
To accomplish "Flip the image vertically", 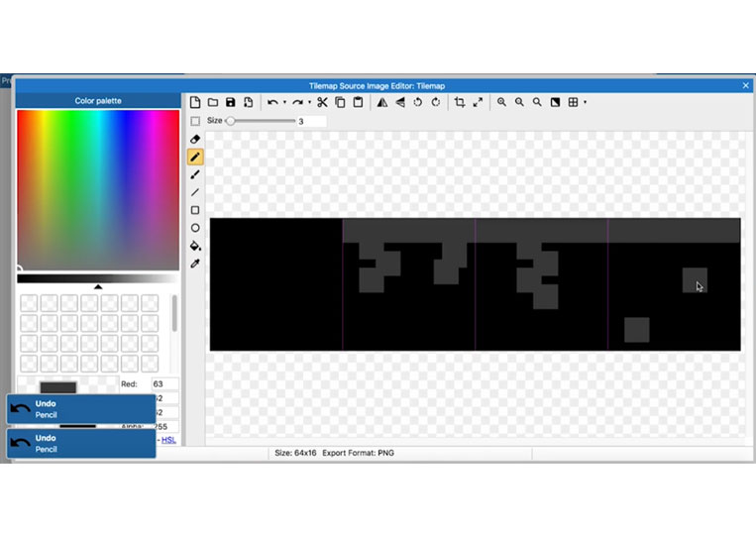I will 399,102.
